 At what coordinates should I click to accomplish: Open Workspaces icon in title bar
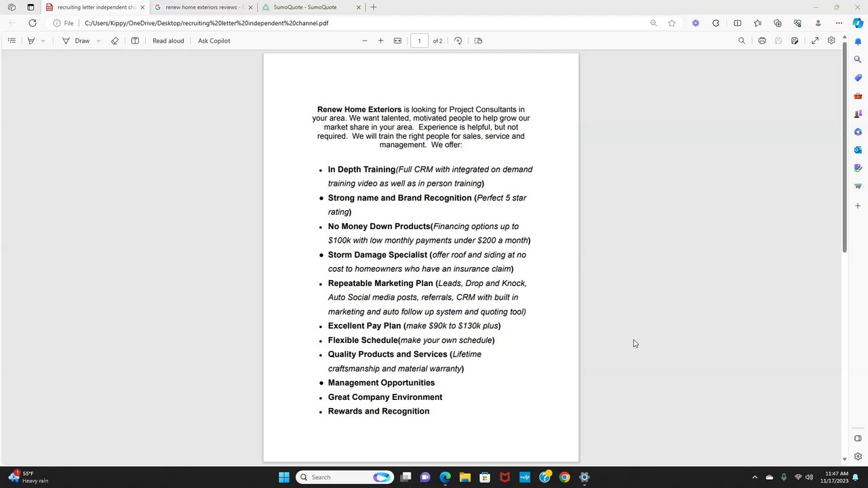[12, 7]
